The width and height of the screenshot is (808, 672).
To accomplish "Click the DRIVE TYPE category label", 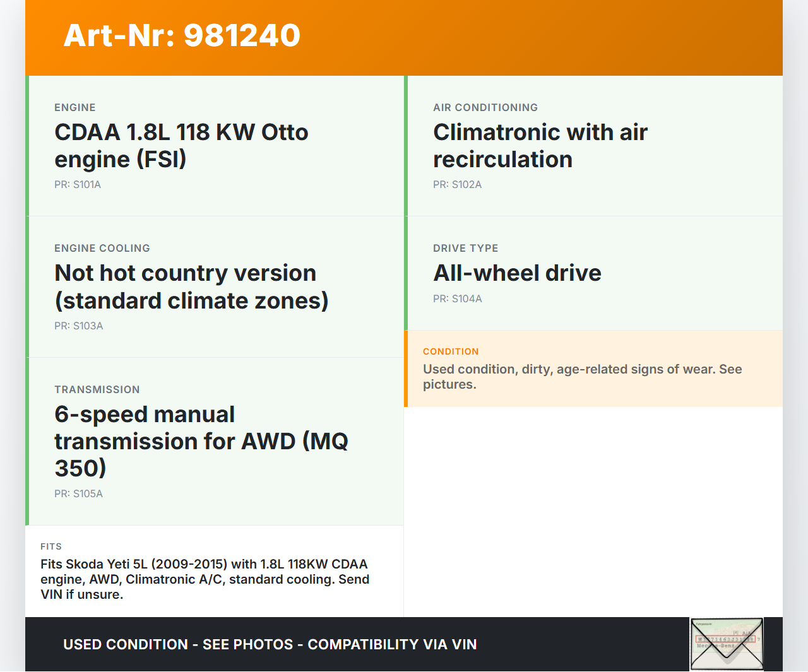I will pos(465,249).
